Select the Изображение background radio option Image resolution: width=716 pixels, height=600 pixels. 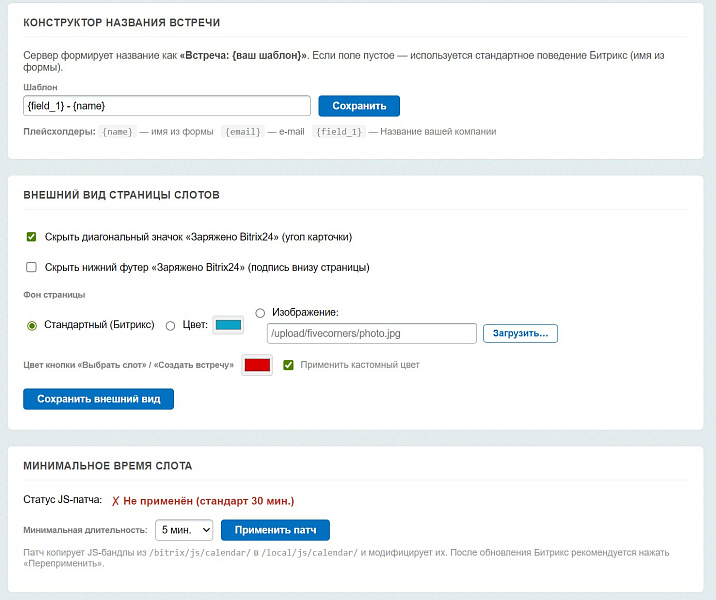click(261, 312)
